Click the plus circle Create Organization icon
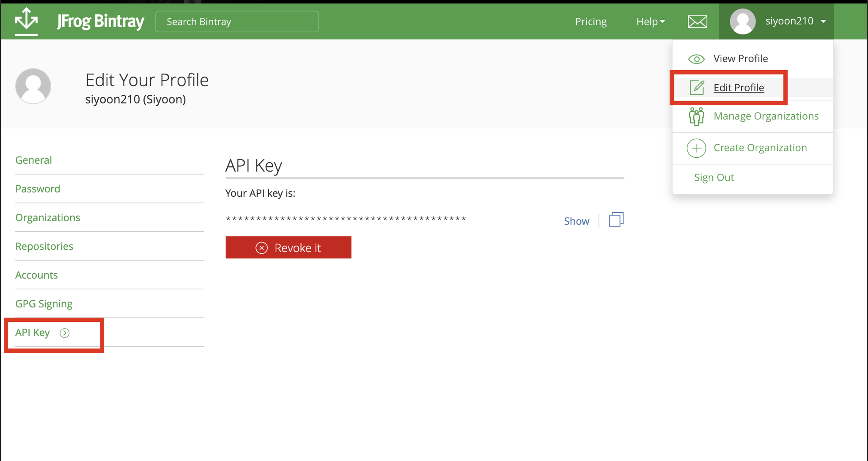 click(696, 148)
